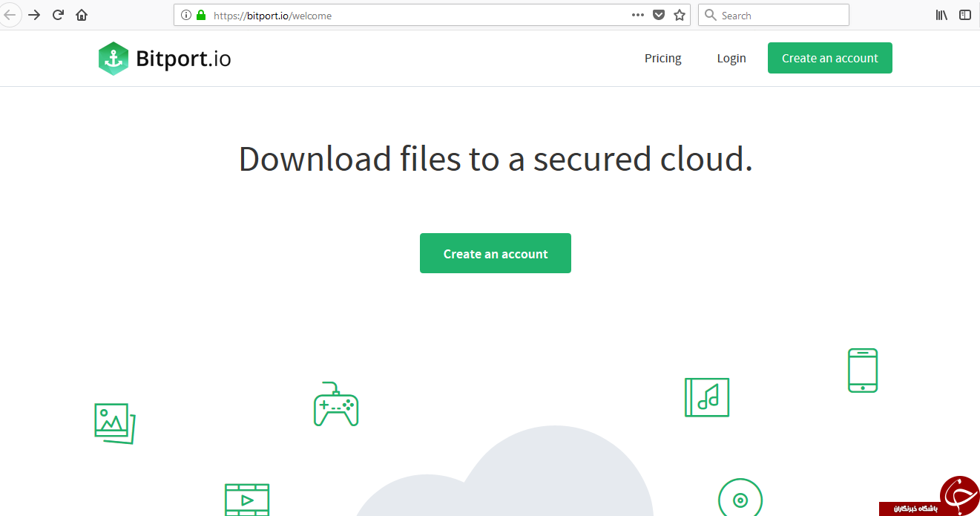
Task: Save the page to Pocket
Action: coord(659,15)
